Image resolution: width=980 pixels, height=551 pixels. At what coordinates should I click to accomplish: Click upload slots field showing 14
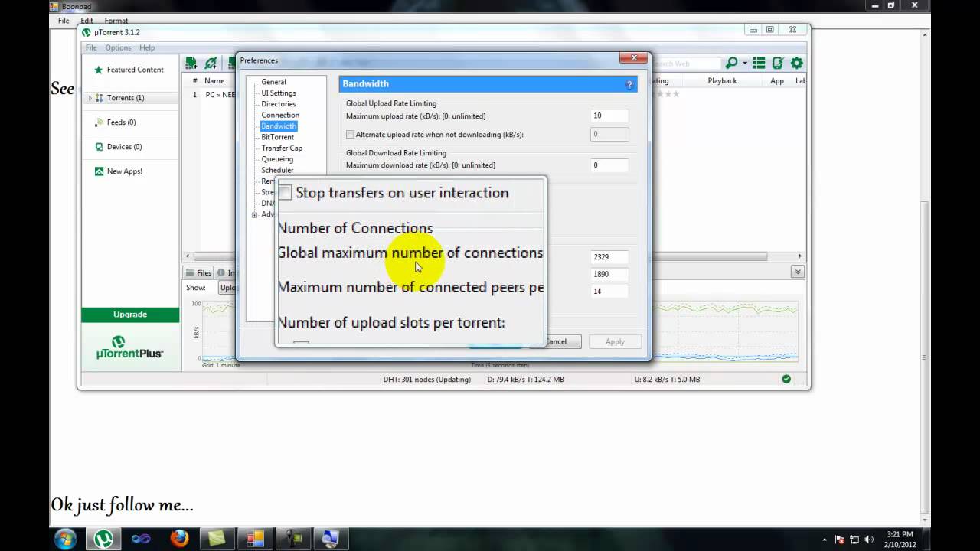click(609, 291)
